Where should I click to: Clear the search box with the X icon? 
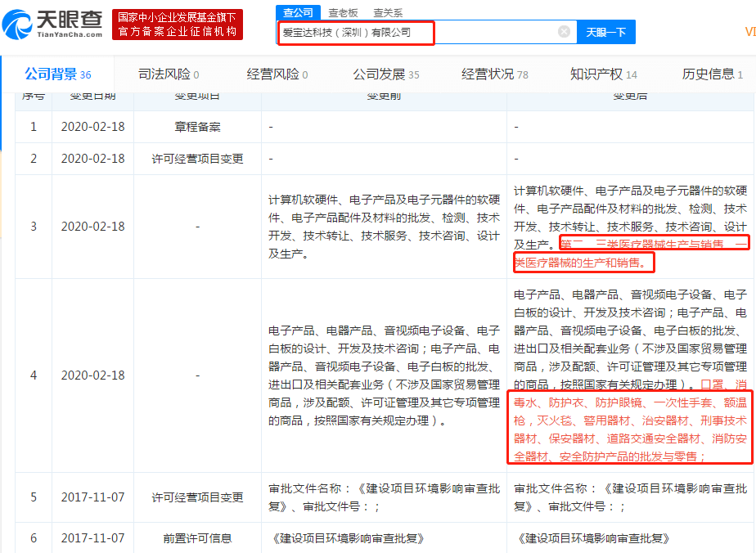pyautogui.click(x=564, y=32)
